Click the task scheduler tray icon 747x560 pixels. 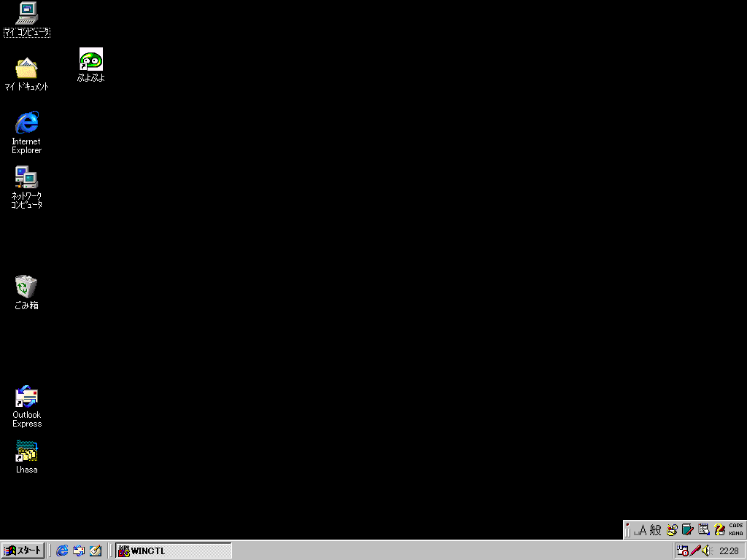click(x=683, y=551)
